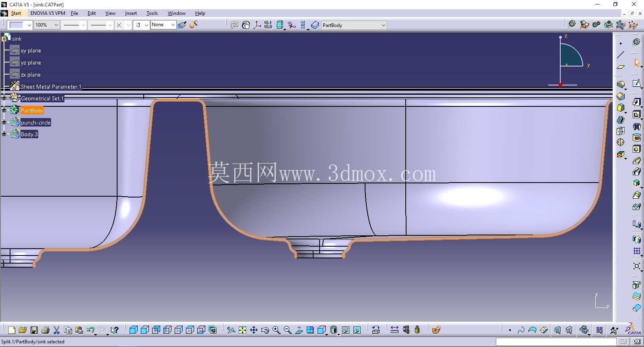The image size is (644, 347).
Task: Click the Line tool in right toolbar
Action: pos(621,55)
